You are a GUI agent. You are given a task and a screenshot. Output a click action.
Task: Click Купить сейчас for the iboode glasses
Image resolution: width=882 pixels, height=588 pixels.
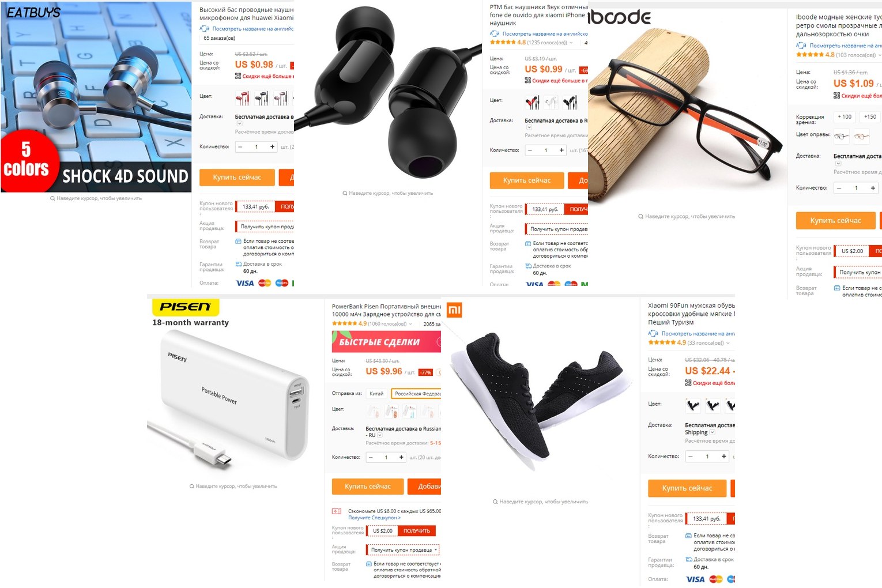pos(836,220)
